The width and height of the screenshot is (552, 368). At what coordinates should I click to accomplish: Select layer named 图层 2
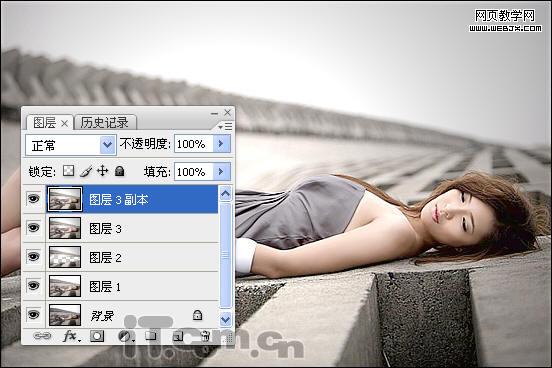coord(105,257)
